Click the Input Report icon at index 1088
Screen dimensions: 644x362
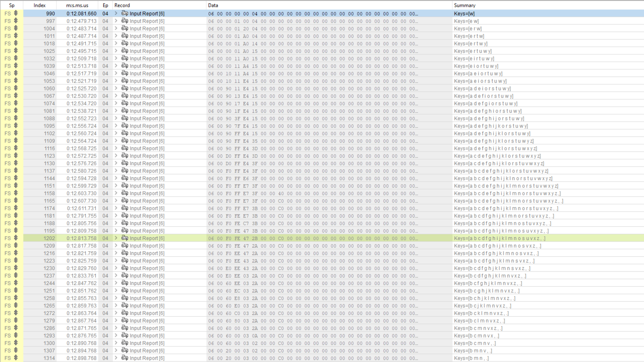(x=125, y=118)
